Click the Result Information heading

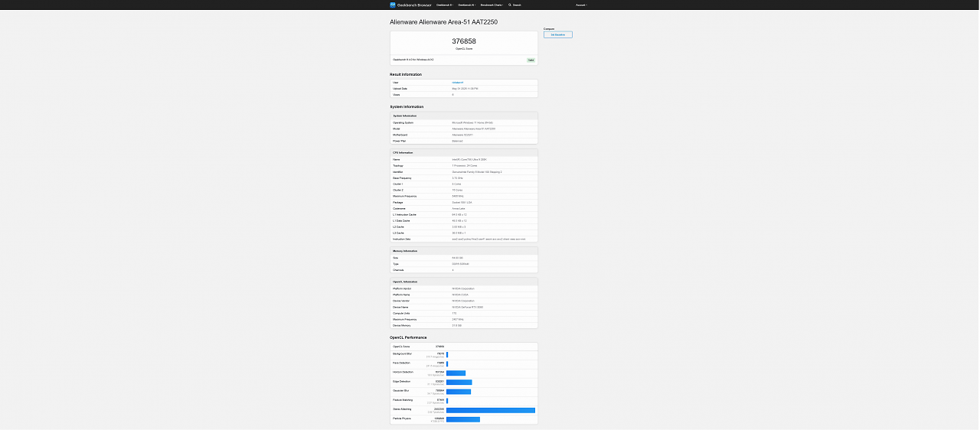(406, 74)
